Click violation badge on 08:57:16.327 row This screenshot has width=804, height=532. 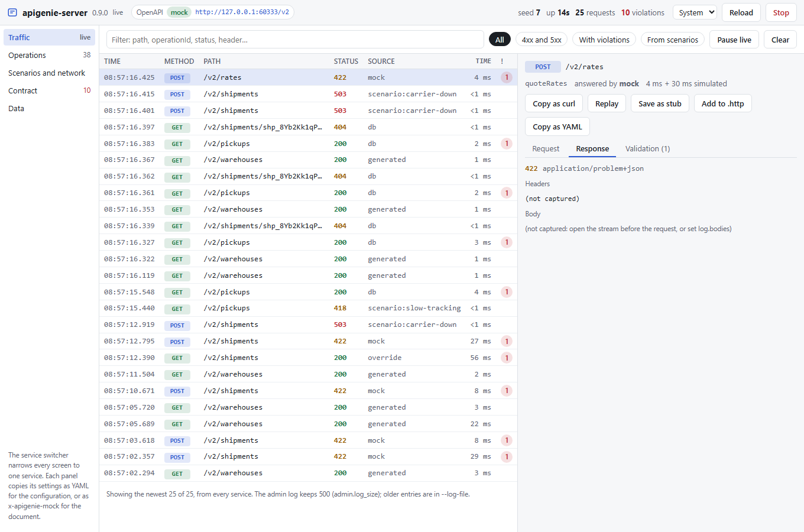tap(507, 242)
